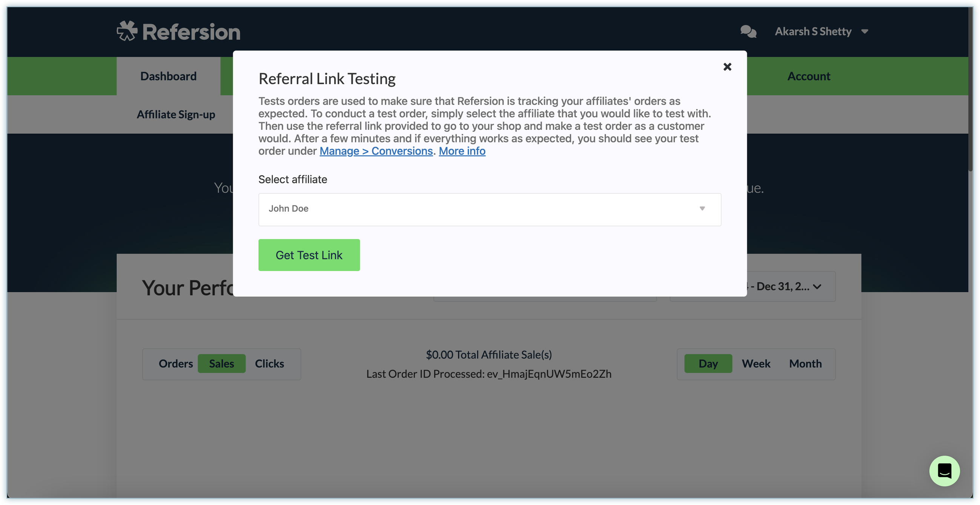Open the Account tab
The image size is (980, 505).
point(808,76)
